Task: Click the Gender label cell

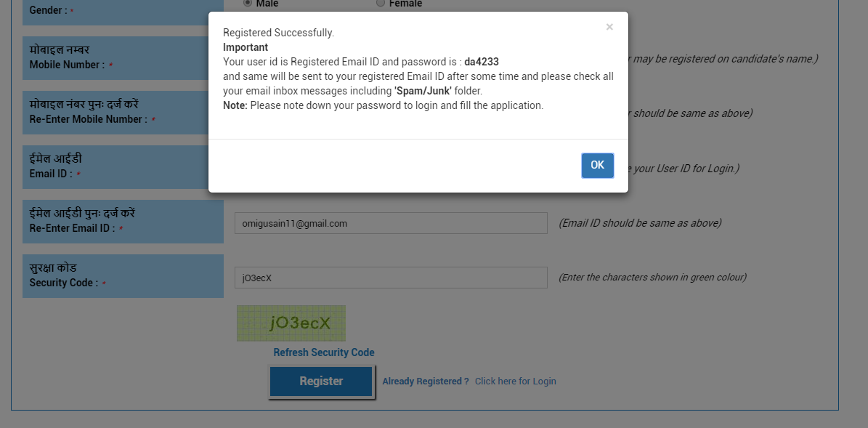Action: click(x=122, y=11)
